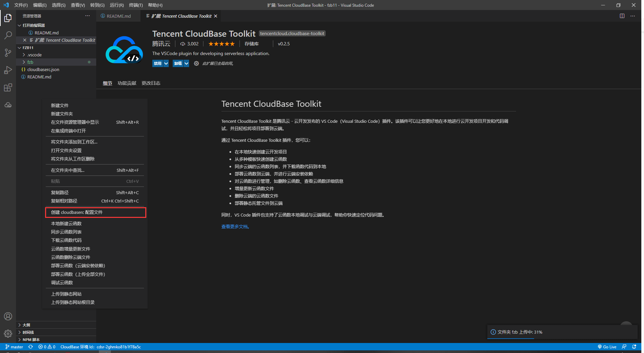Choose 同步云函数列表 from context menu
644x353 pixels.
tap(96, 232)
